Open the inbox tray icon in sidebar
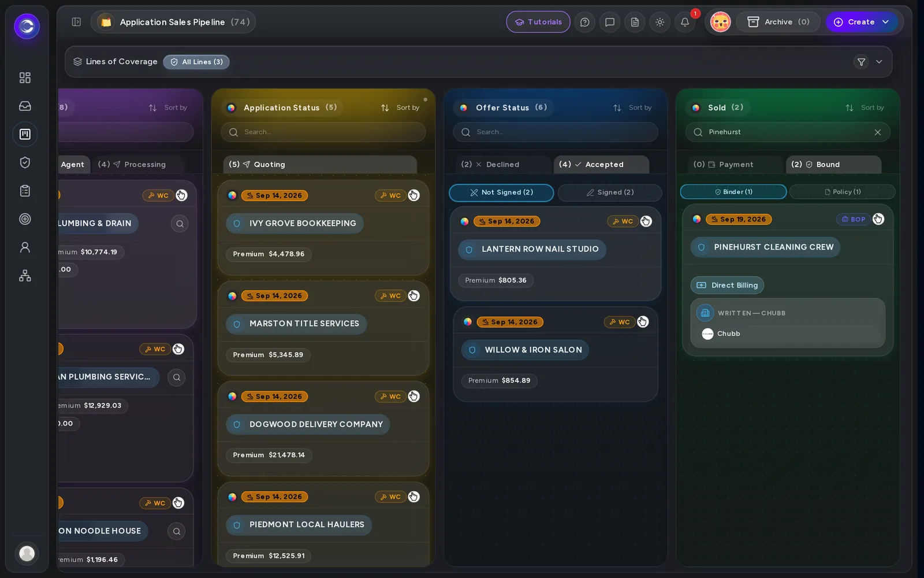This screenshot has width=924, height=578. click(25, 106)
